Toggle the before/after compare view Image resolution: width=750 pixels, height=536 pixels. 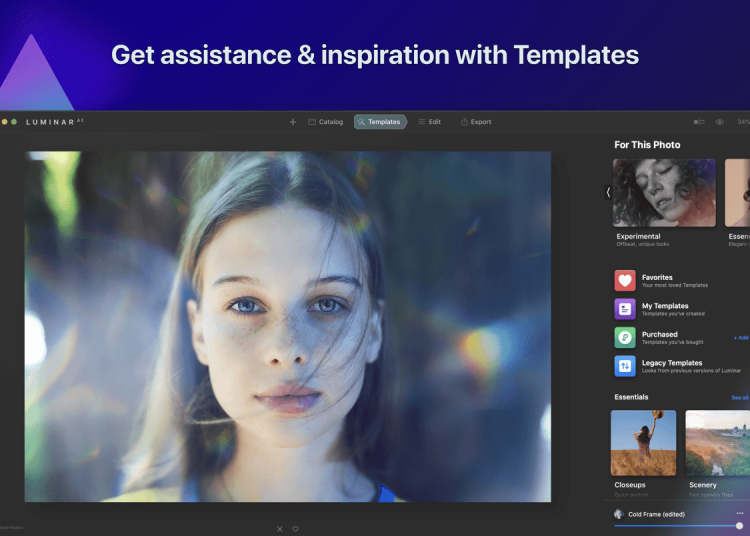coord(698,122)
